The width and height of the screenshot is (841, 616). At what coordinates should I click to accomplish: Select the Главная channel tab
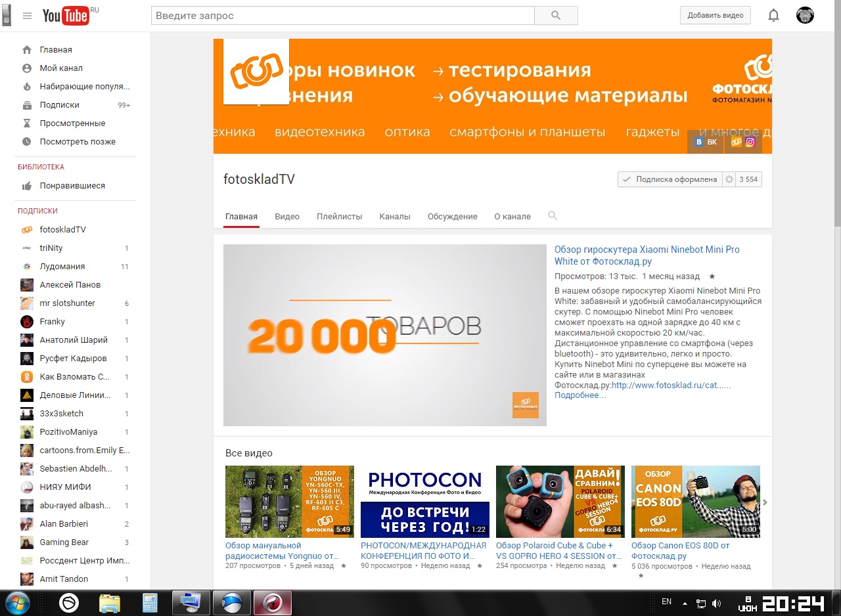(x=241, y=216)
